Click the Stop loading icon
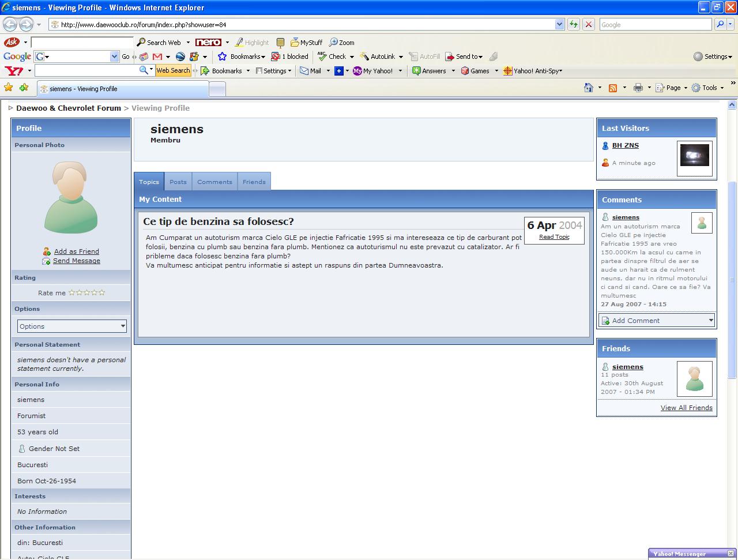Screen dimensions: 738x560 click(x=588, y=24)
